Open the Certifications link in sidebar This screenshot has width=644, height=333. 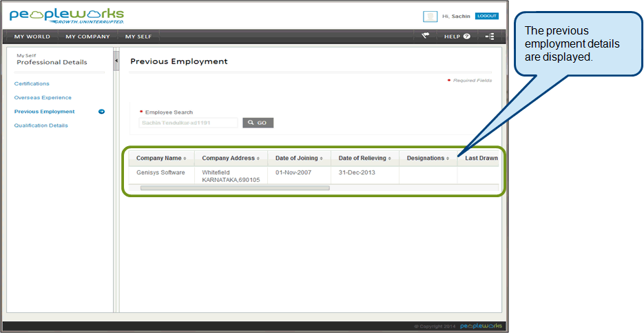click(x=32, y=83)
